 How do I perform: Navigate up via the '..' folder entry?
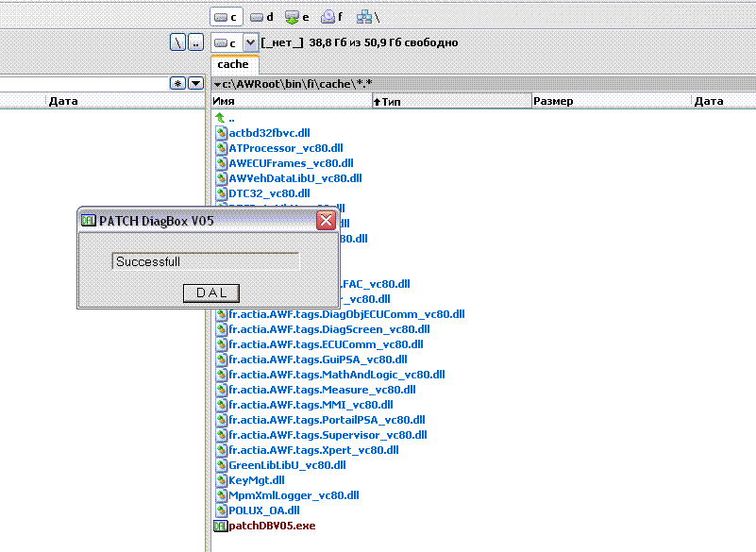(231, 118)
